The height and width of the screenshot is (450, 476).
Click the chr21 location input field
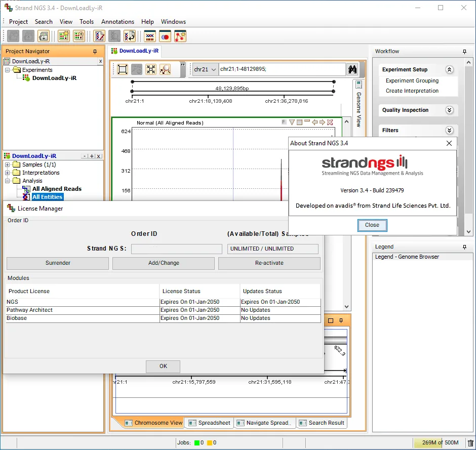(x=282, y=69)
